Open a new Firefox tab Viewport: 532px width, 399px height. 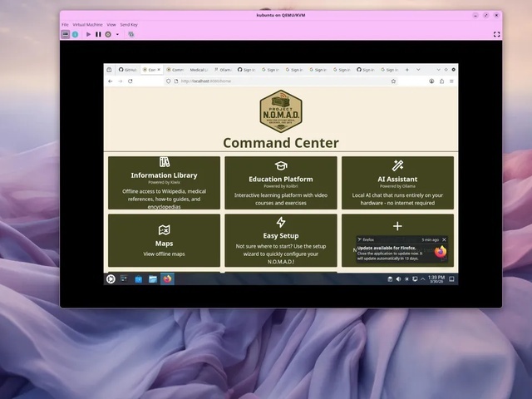point(406,70)
